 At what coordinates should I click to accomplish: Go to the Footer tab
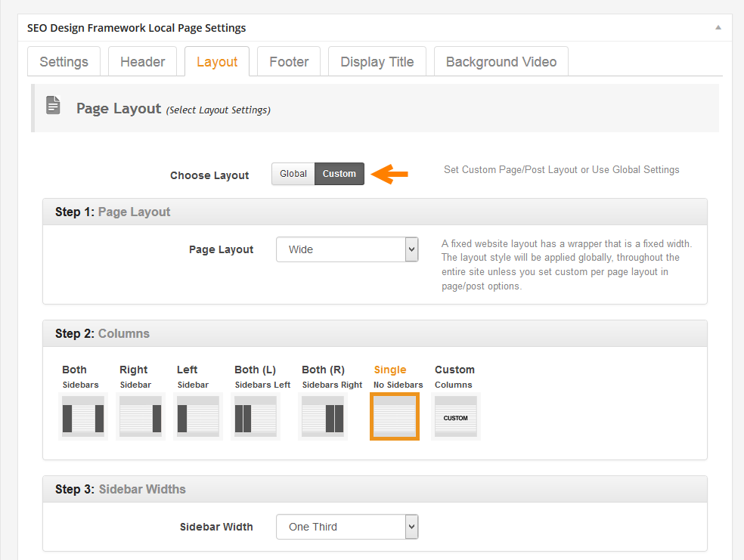(x=289, y=62)
